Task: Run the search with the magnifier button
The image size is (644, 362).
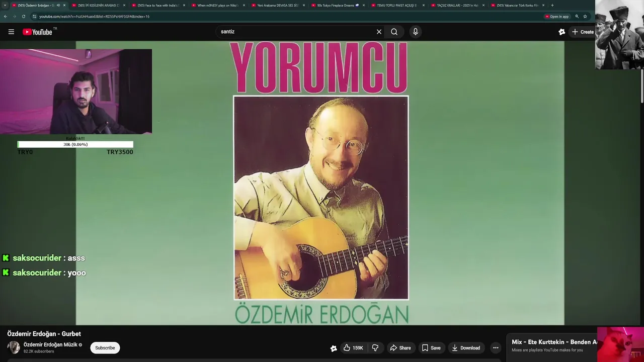Action: point(394,32)
